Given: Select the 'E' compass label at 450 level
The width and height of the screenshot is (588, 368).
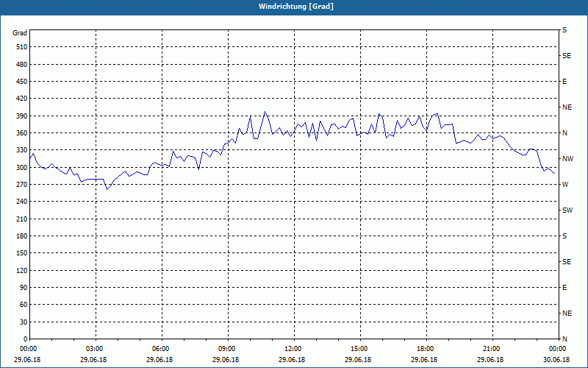Looking at the screenshot, I should coord(564,82).
